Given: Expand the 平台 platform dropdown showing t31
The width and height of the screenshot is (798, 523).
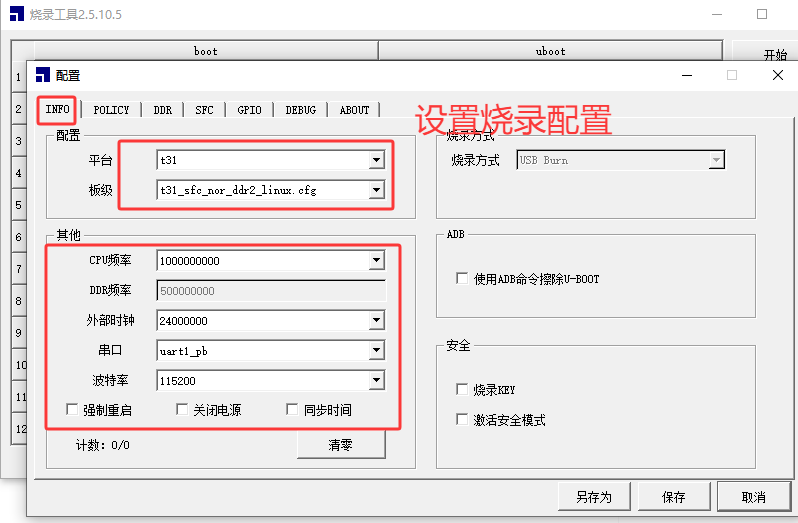Looking at the screenshot, I should [x=376, y=160].
